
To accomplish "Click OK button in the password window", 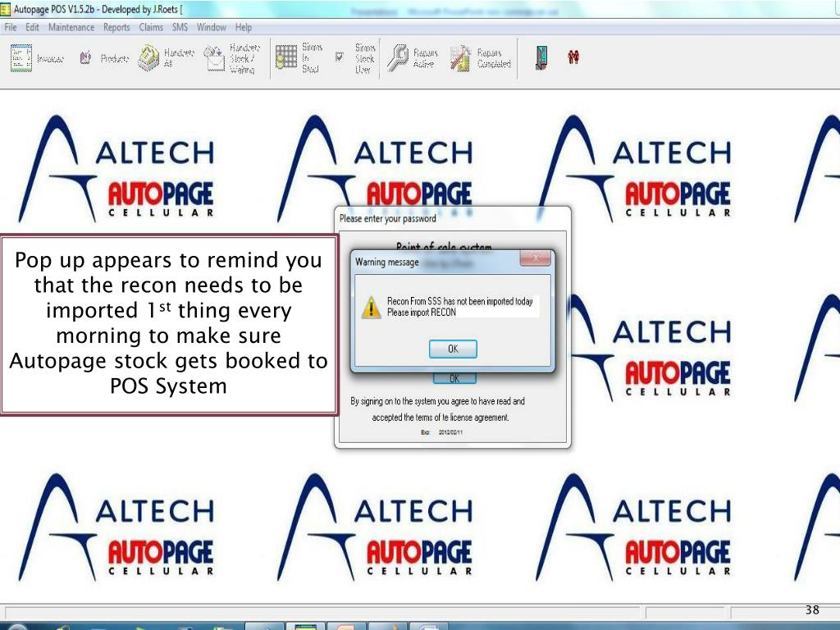I will tap(454, 379).
